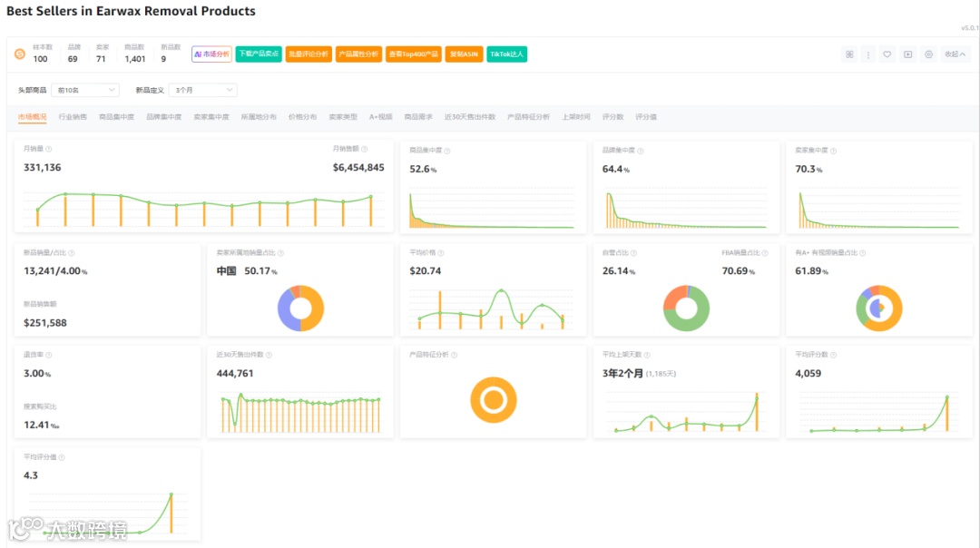980x548 pixels.
Task: Open the vertical three-dot more options icon
Action: [868, 54]
